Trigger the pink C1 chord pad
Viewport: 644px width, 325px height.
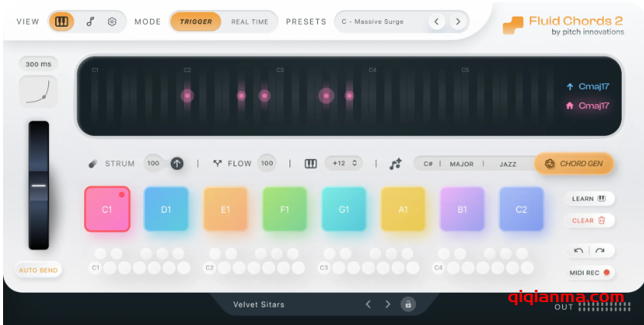coord(107,210)
